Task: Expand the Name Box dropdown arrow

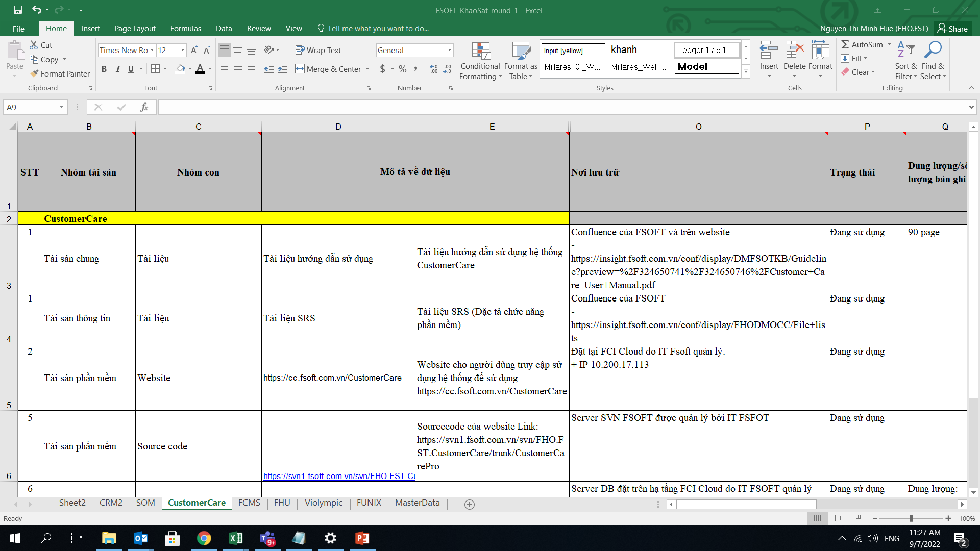Action: pos(61,107)
